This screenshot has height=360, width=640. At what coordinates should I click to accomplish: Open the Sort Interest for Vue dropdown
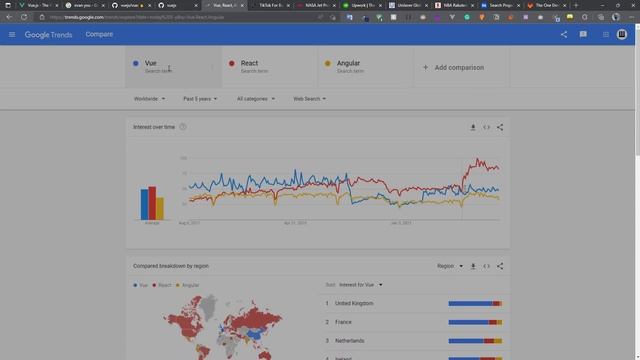point(360,285)
